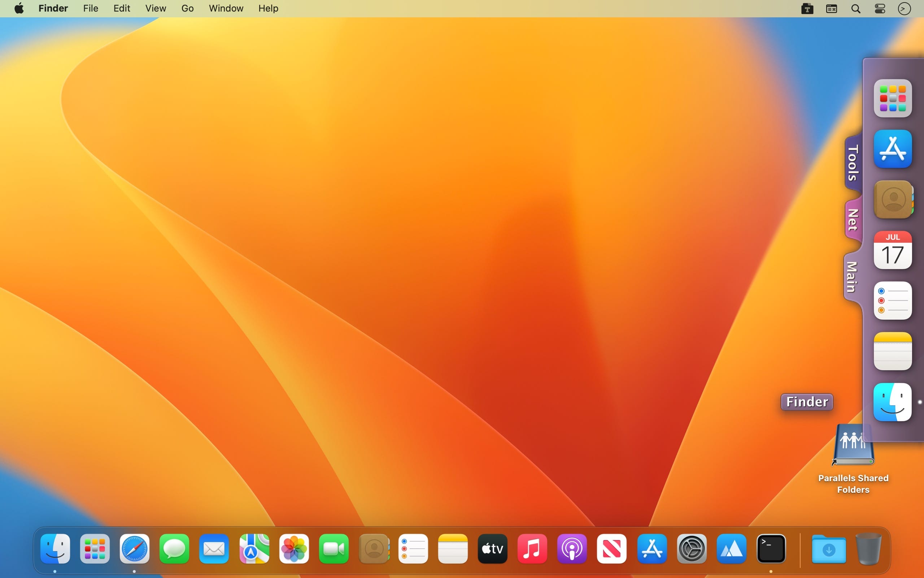Open the File menu

click(91, 8)
